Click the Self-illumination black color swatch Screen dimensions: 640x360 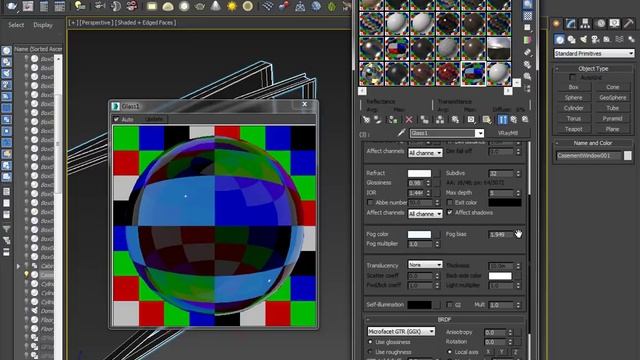point(419,305)
